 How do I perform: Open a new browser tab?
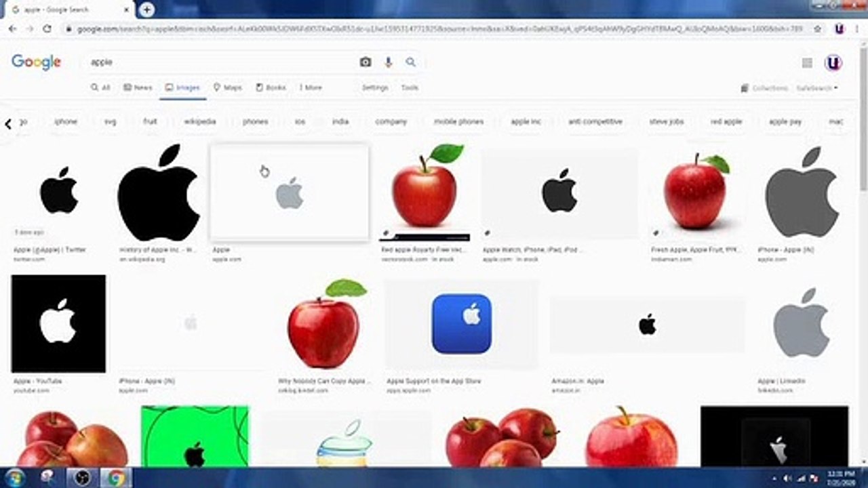point(146,9)
